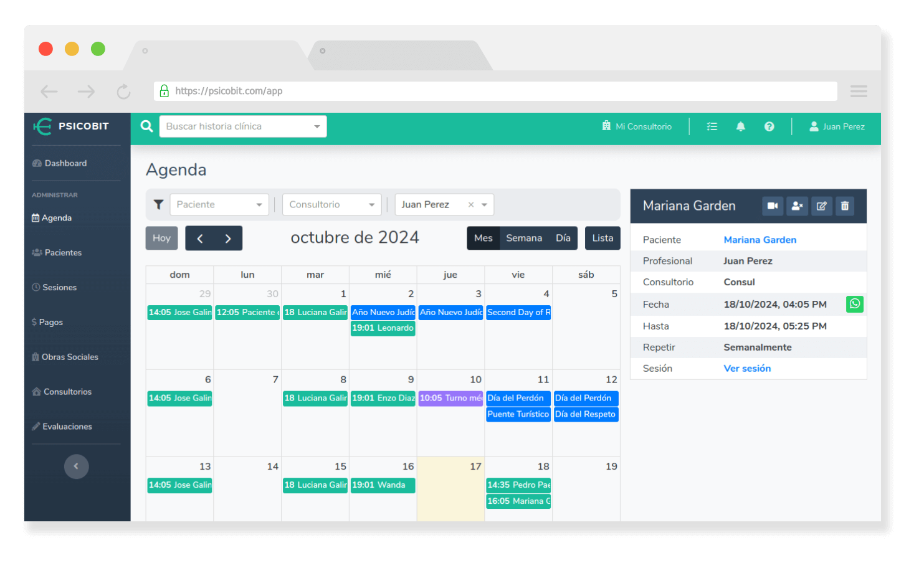Switch to Día view
The width and height of the screenshot is (924, 573).
(563, 239)
